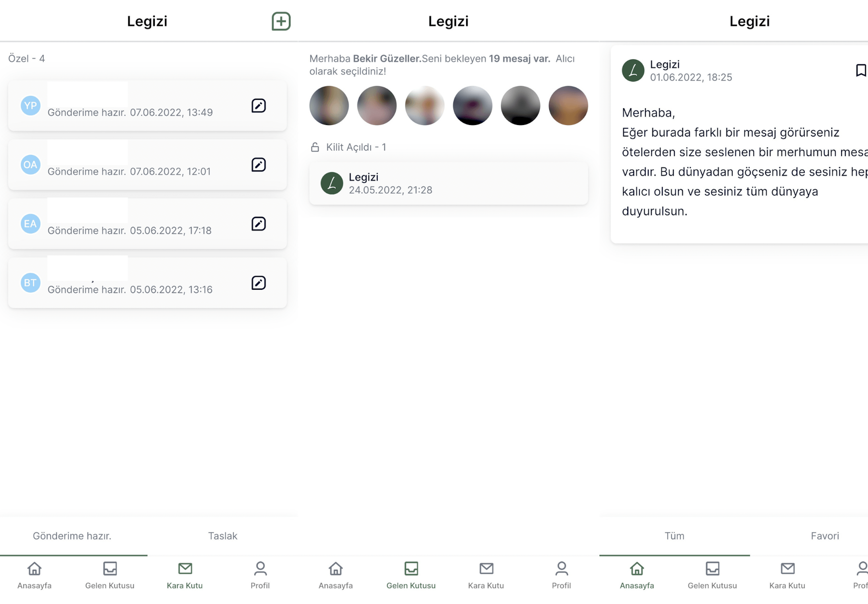Screen dimensions: 868x604
Task: Open Profil in the first screen's nav bar
Action: [260, 575]
